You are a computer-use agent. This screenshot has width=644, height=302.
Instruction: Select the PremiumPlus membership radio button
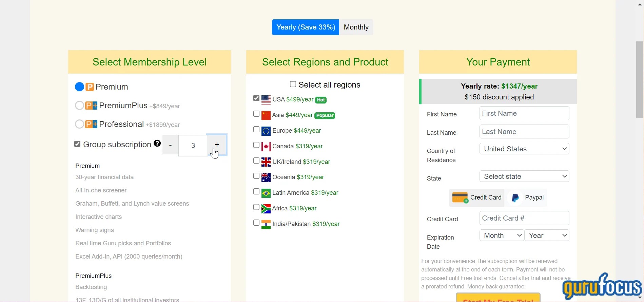pos(79,106)
